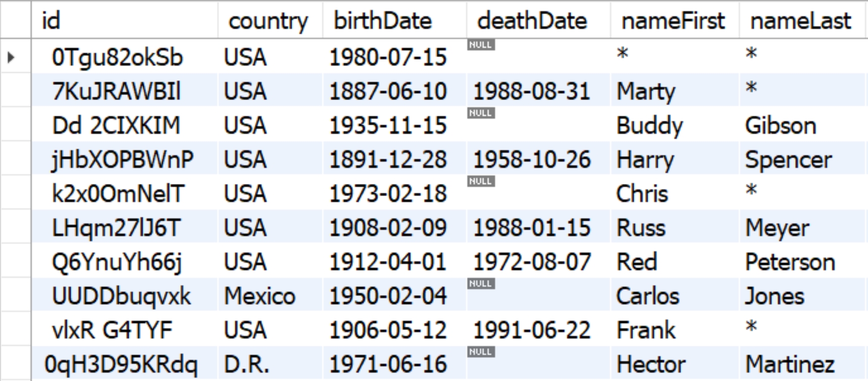
Task: Click the Mexico country cell
Action: 260,296
